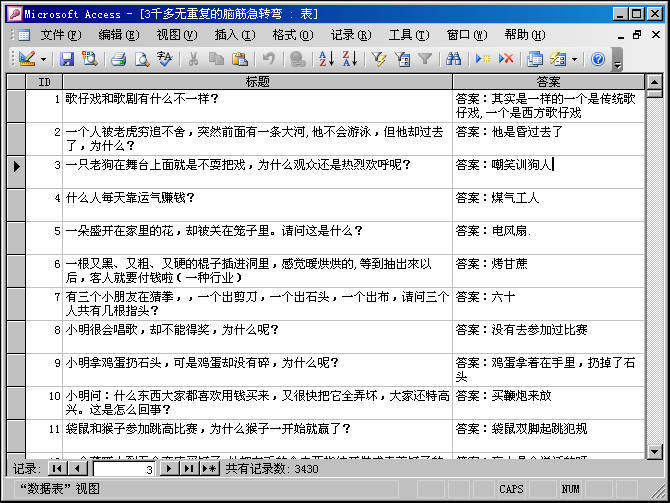Click cell 歌仔戏和歌剧有什么不一样?
This screenshot has width=670, height=503.
pyautogui.click(x=257, y=106)
